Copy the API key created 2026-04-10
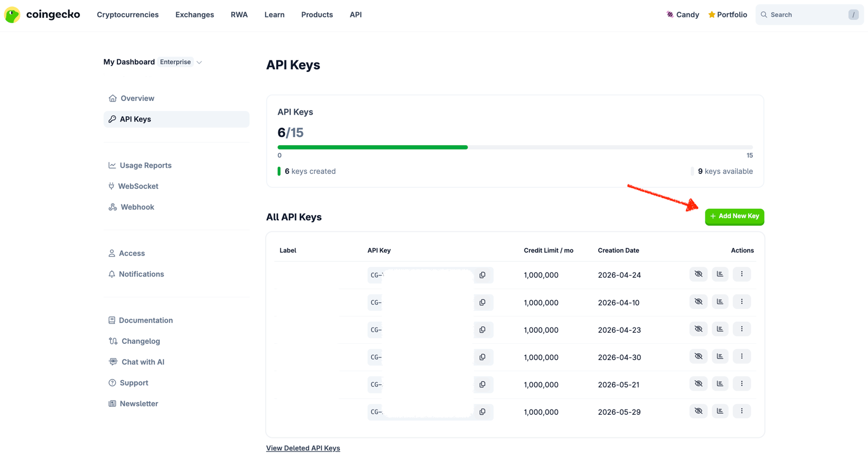This screenshot has height=472, width=868. pyautogui.click(x=482, y=302)
